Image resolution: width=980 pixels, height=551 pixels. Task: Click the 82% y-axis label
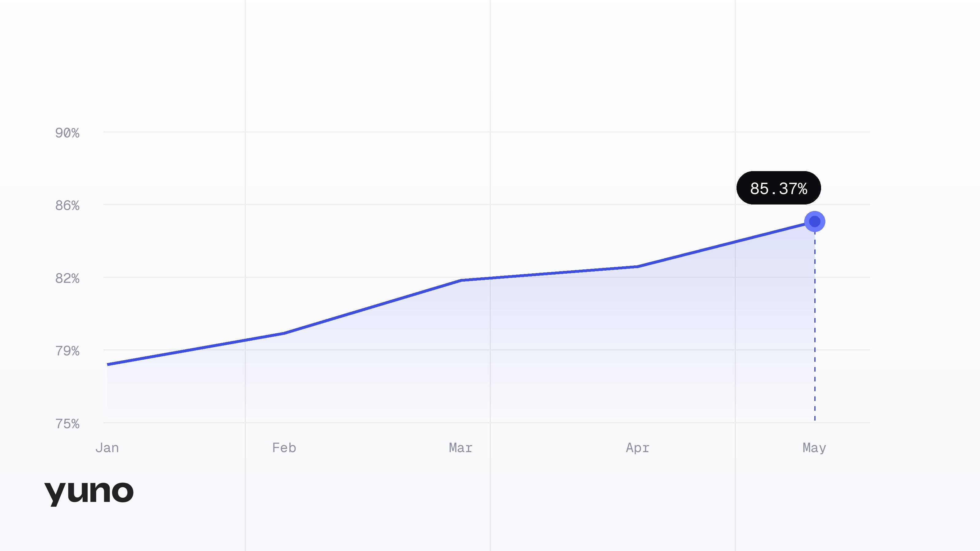point(67,278)
